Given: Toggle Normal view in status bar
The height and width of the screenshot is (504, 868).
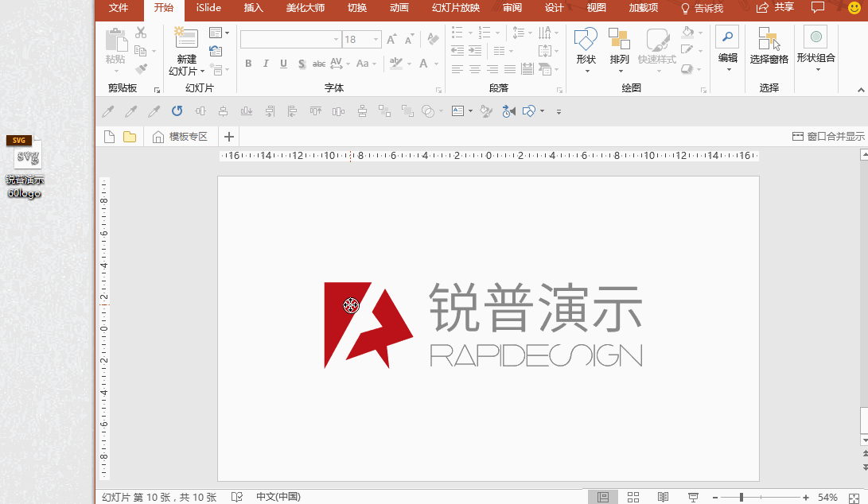Looking at the screenshot, I should [603, 497].
